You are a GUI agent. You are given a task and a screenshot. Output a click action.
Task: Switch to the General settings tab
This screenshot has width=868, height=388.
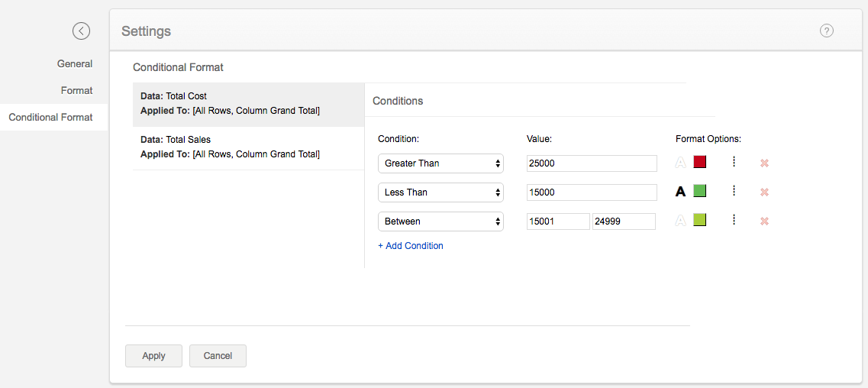(75, 63)
